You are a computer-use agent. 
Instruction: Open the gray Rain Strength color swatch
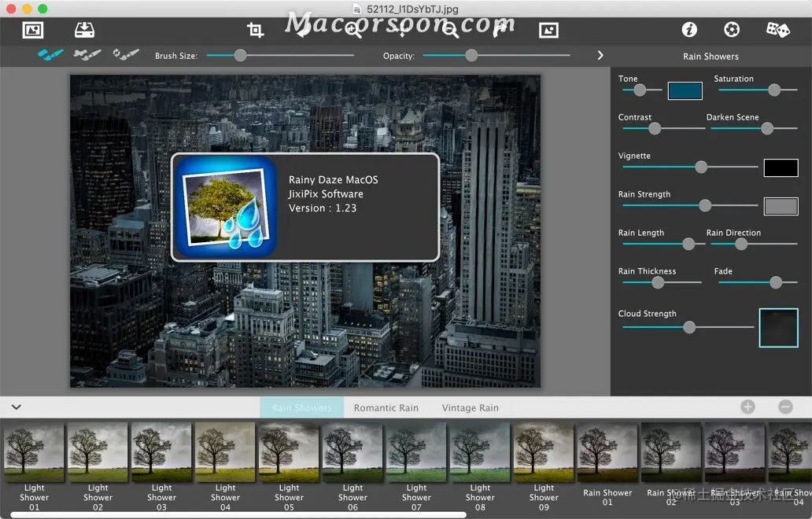click(x=781, y=207)
